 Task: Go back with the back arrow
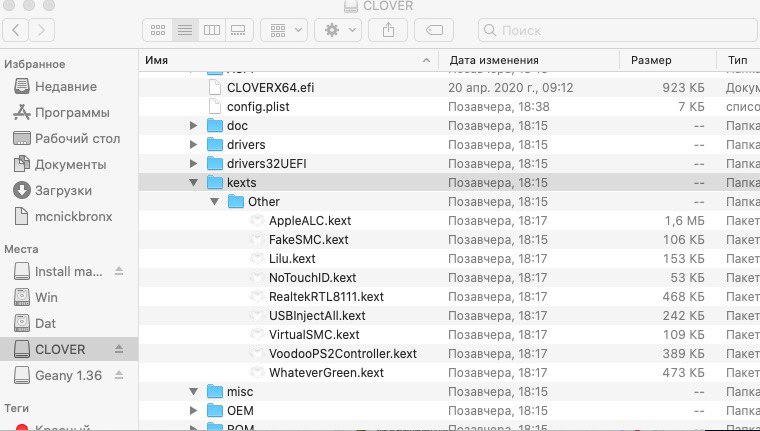point(16,30)
